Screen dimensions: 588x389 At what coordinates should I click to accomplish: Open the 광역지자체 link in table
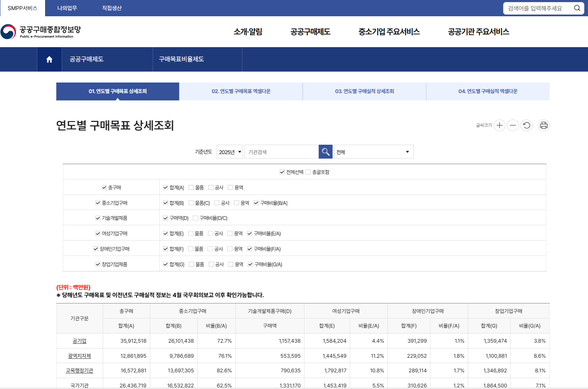[80, 356]
